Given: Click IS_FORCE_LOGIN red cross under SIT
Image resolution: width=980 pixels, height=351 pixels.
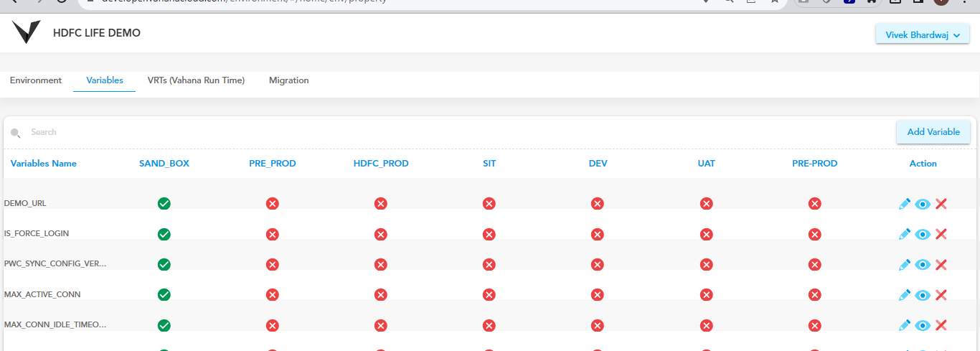Looking at the screenshot, I should click(x=489, y=234).
